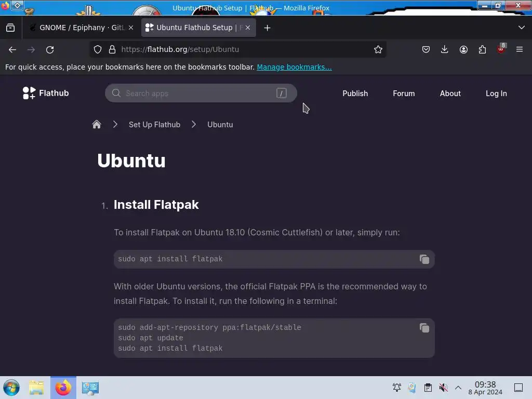532x399 pixels.
Task: Go to home via breadcrumb house icon
Action: click(97, 125)
